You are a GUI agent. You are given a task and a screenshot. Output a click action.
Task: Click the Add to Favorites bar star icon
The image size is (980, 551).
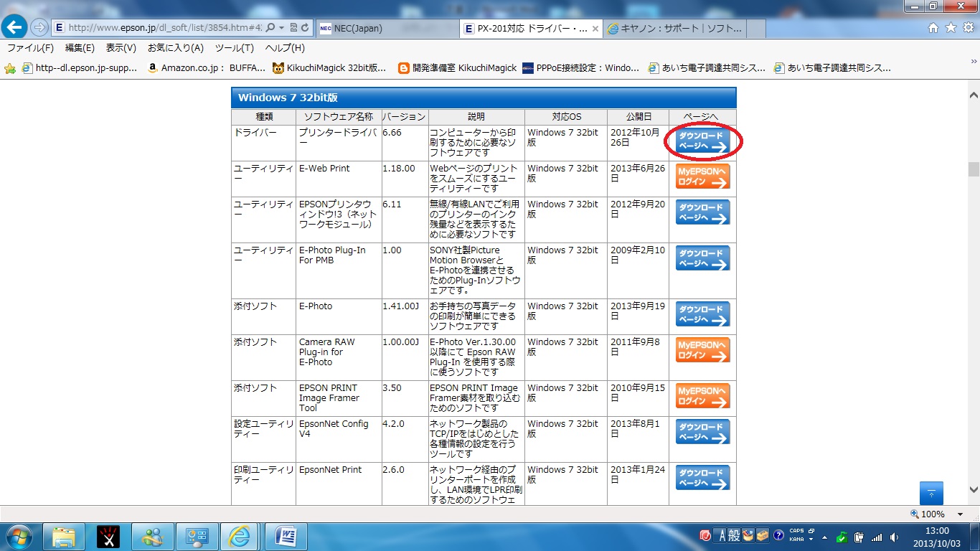[10, 68]
